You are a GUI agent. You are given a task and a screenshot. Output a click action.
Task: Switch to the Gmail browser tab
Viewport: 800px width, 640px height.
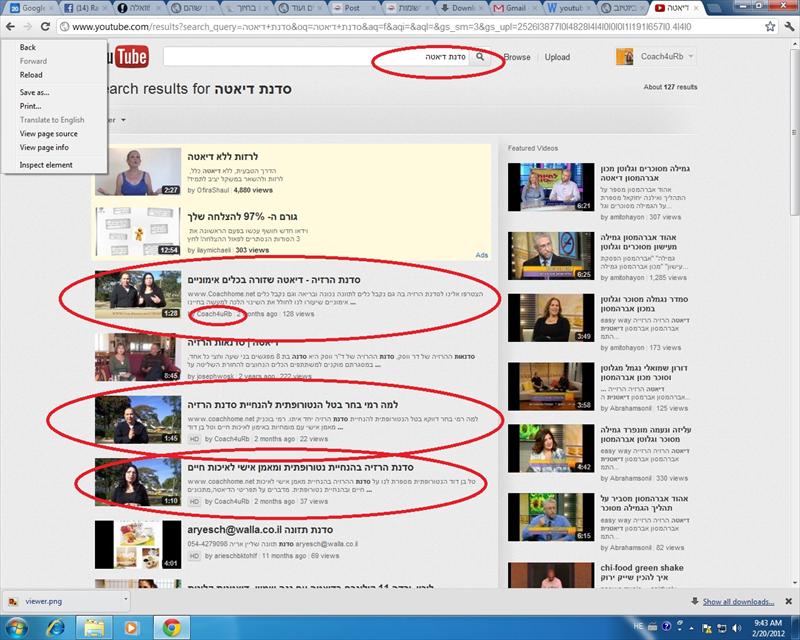click(x=510, y=8)
